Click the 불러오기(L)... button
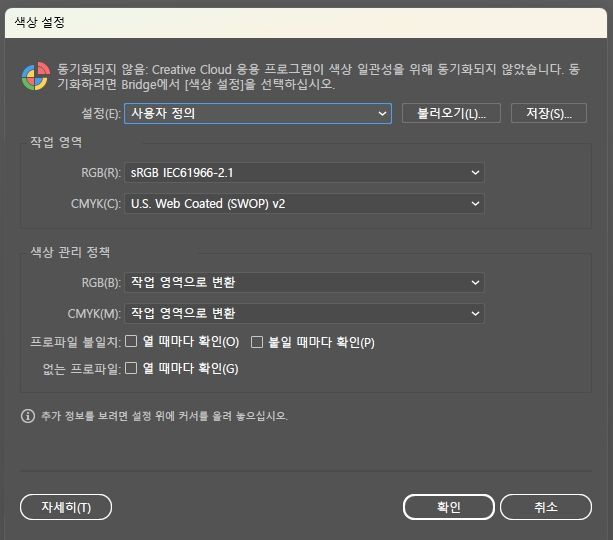Screen dimensions: 613x540 450,114
